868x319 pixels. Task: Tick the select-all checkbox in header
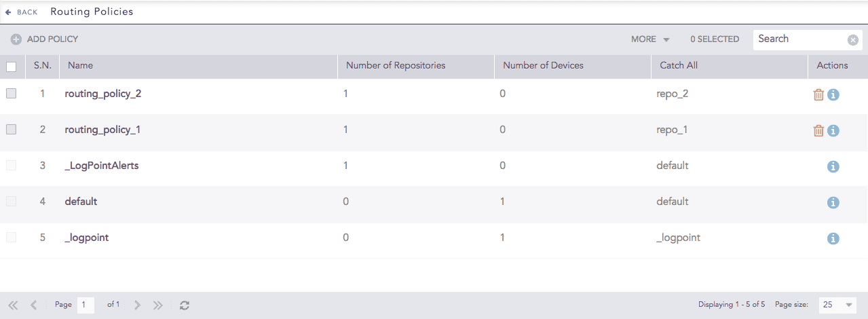point(11,67)
